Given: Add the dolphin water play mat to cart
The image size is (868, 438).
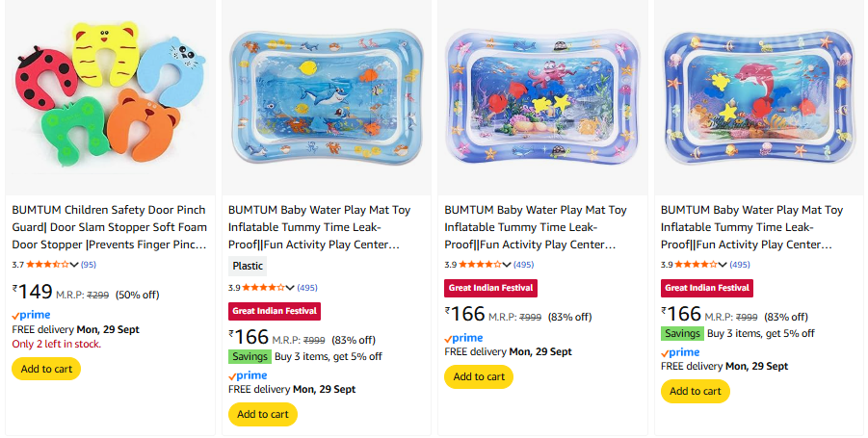Looking at the screenshot, I should click(x=695, y=391).
